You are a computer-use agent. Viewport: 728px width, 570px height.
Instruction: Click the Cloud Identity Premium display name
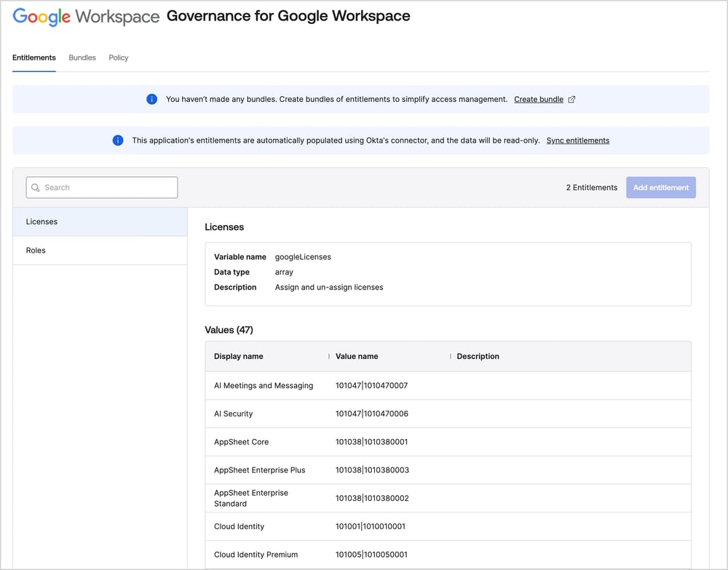pos(256,554)
